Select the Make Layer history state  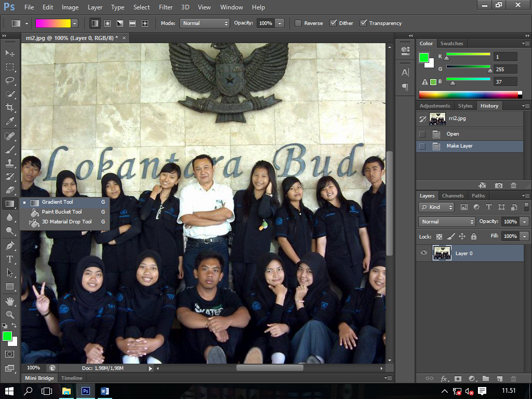470,146
